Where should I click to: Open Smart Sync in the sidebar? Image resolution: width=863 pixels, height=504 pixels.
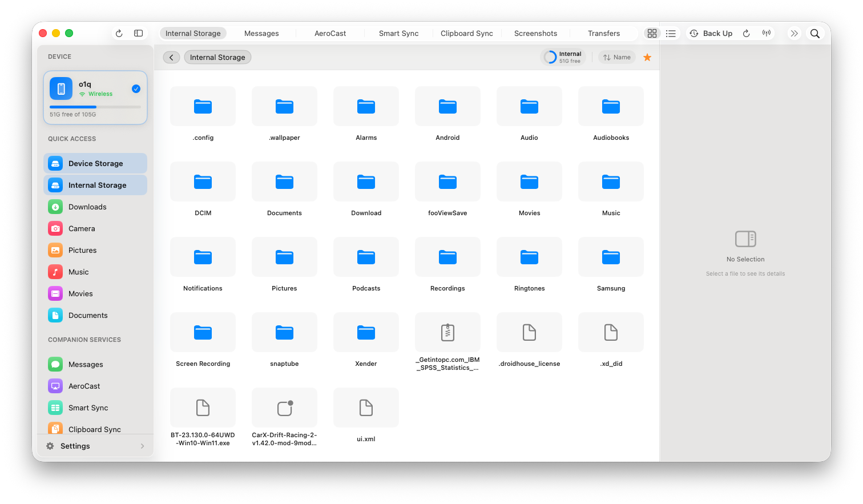click(95, 408)
